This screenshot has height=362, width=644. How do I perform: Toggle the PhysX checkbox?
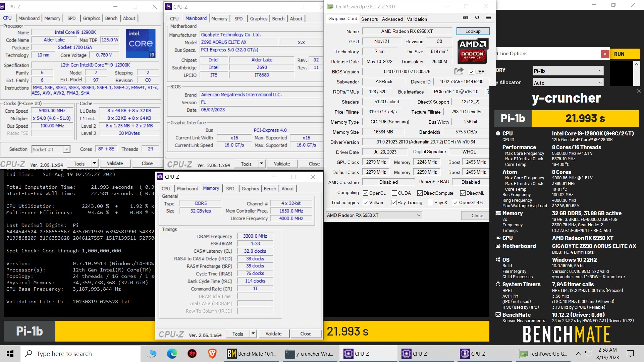click(431, 202)
